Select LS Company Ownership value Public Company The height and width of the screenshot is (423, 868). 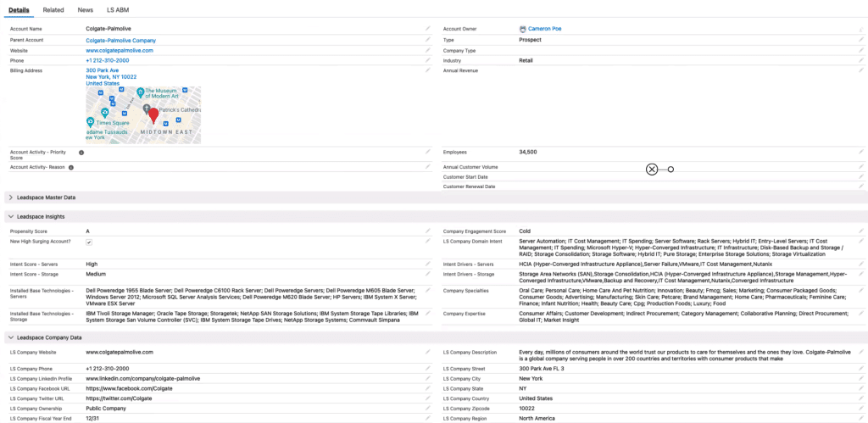point(106,409)
